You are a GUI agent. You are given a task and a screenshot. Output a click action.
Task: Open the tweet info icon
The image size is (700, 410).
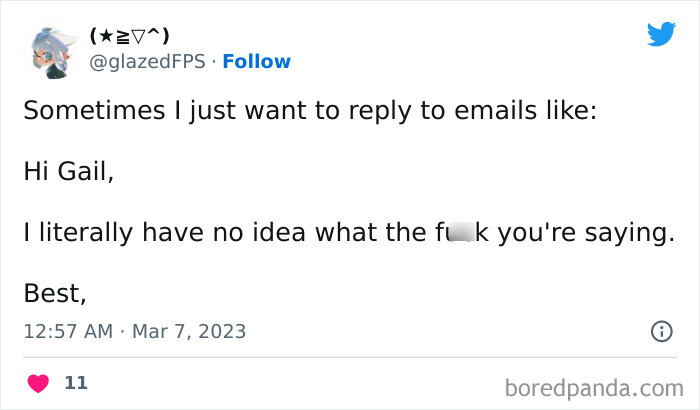[661, 331]
